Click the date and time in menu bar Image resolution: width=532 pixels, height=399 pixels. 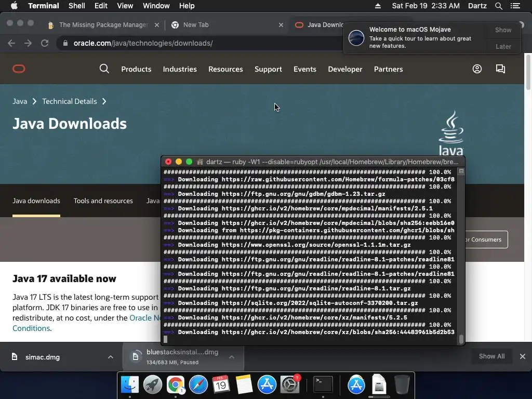click(x=425, y=6)
